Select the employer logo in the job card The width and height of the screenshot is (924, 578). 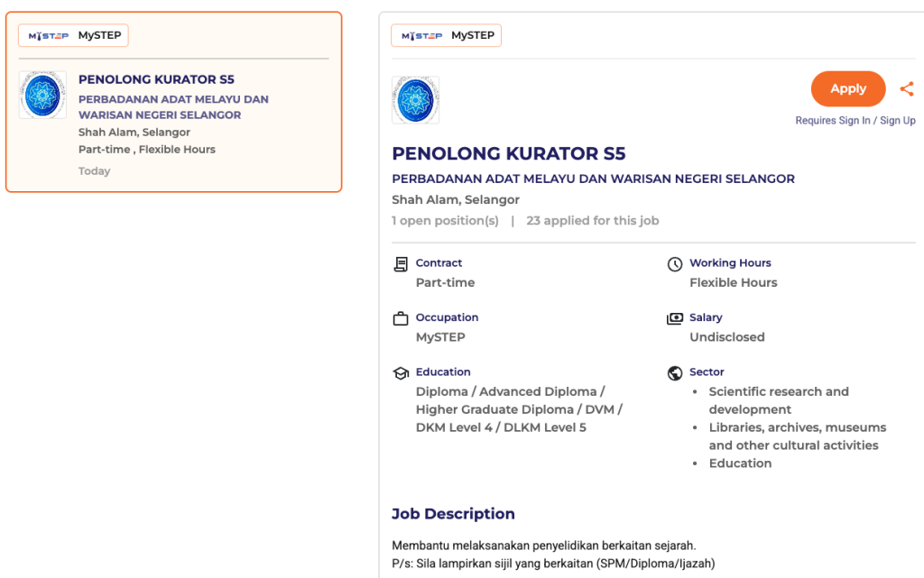click(x=42, y=95)
